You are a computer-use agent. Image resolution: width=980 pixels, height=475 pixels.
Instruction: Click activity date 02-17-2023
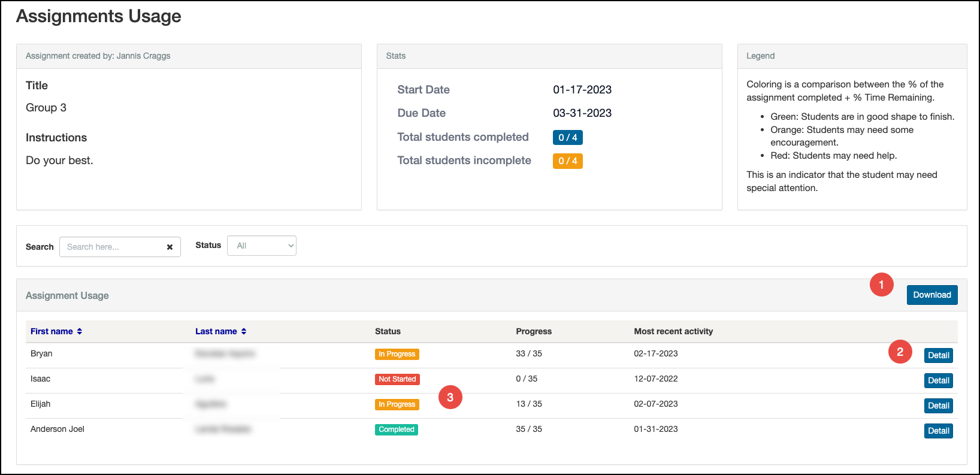point(656,353)
